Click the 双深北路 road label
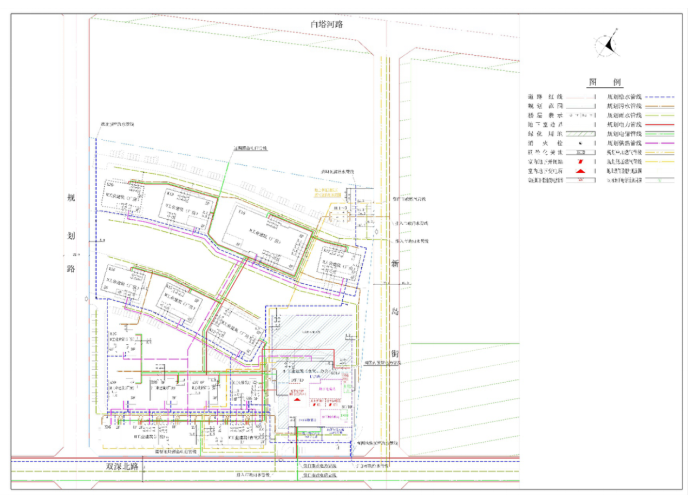This screenshot has height=499, width=688. pyautogui.click(x=122, y=467)
